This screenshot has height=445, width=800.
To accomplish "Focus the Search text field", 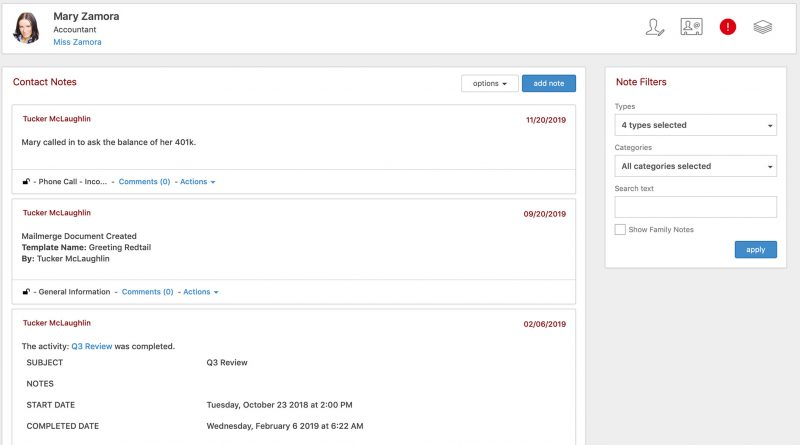I will click(695, 207).
